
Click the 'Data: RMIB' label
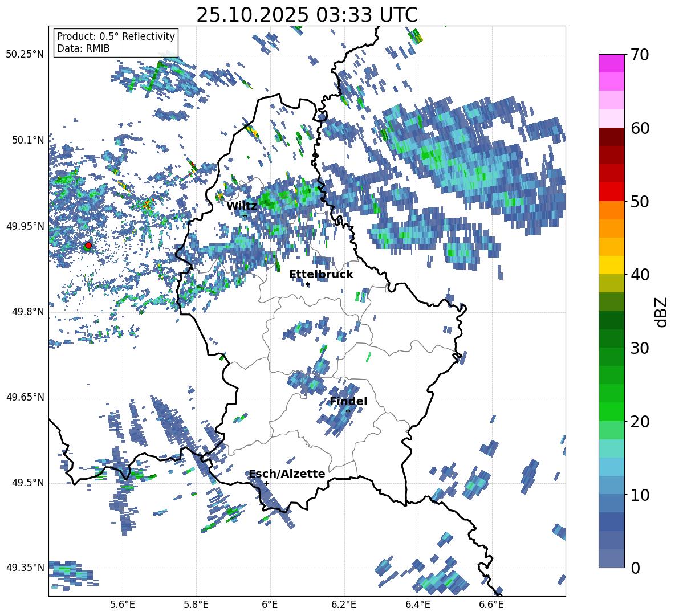coord(83,48)
